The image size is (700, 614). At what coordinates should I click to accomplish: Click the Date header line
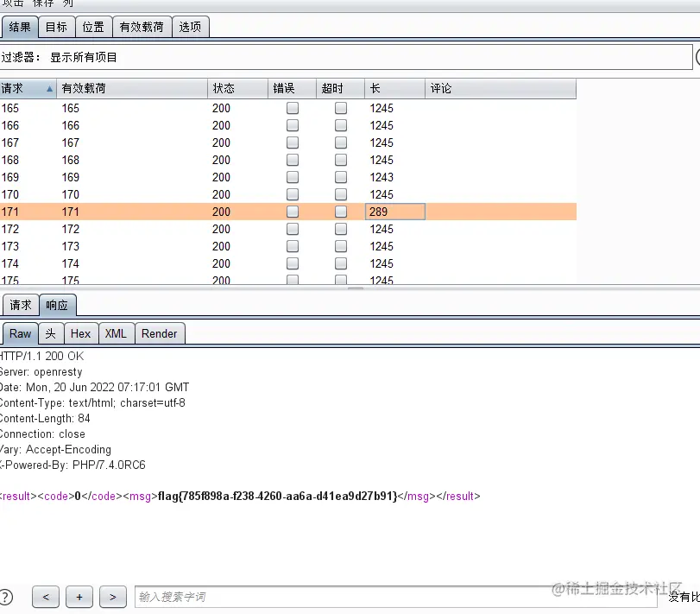(x=94, y=387)
